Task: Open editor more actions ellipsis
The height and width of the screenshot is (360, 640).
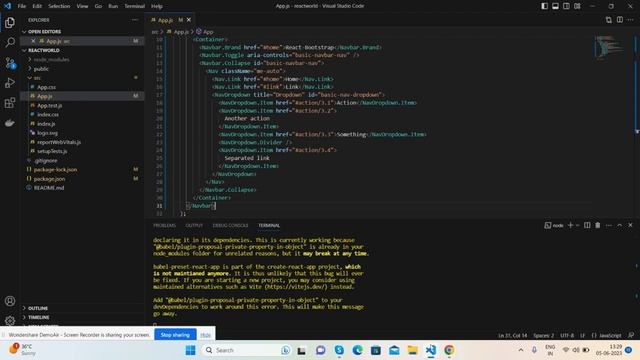Action: (631, 20)
